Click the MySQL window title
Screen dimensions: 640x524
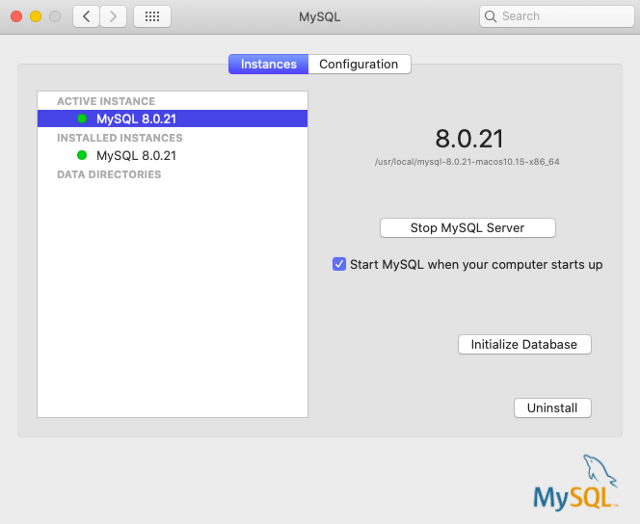click(x=320, y=17)
